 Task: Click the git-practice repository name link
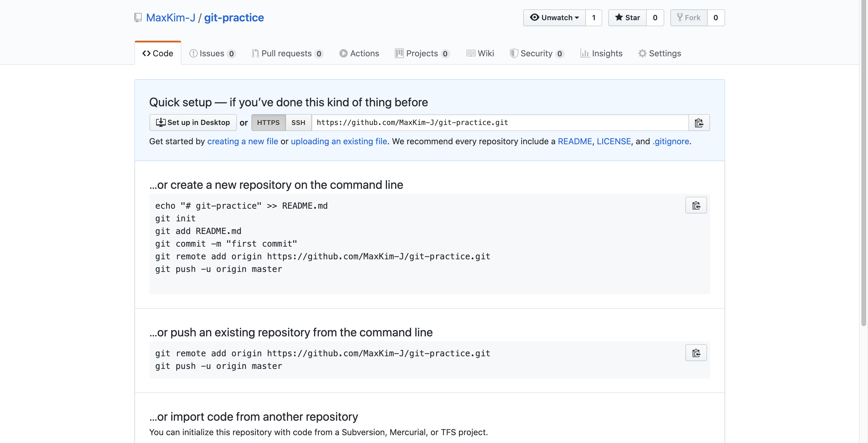(x=234, y=17)
